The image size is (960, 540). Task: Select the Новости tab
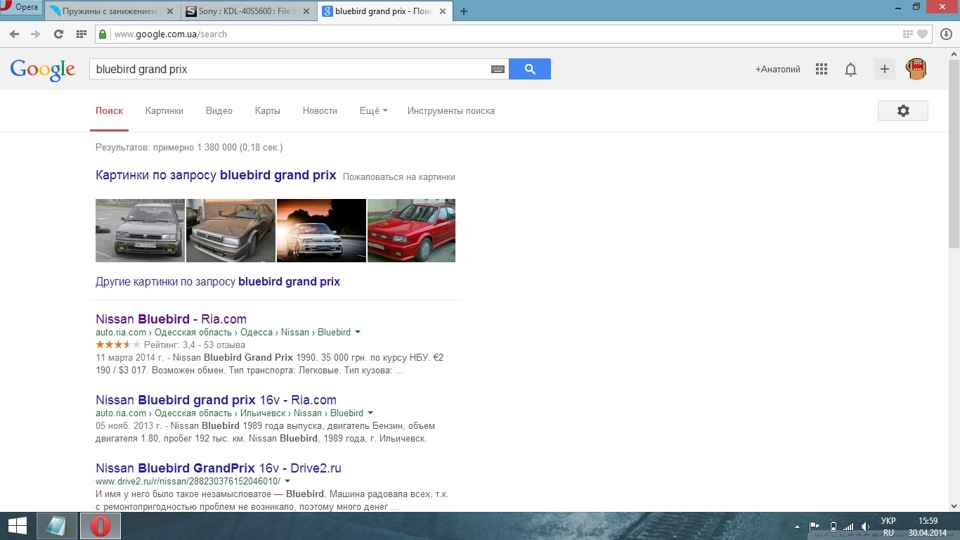(x=320, y=111)
